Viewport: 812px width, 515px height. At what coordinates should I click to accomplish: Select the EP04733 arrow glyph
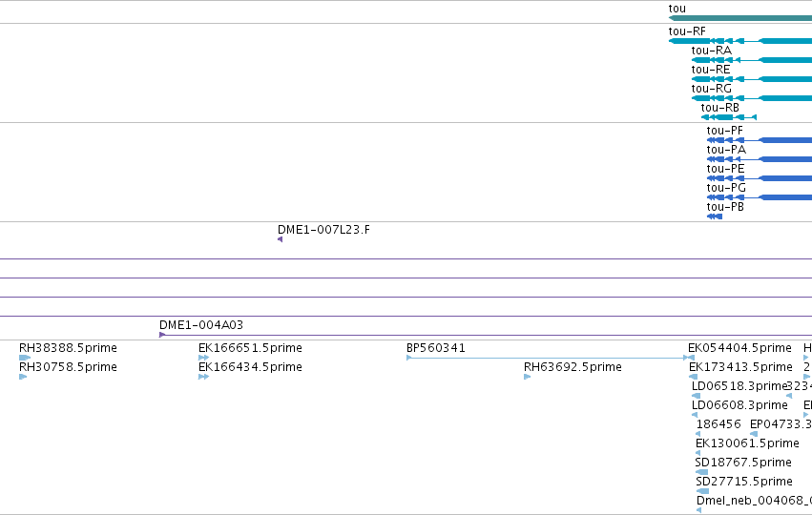tap(754, 434)
